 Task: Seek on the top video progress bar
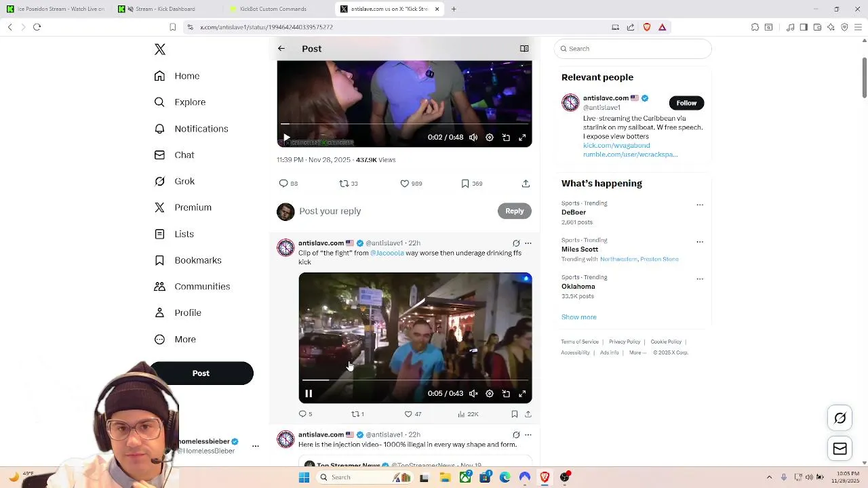click(404, 124)
